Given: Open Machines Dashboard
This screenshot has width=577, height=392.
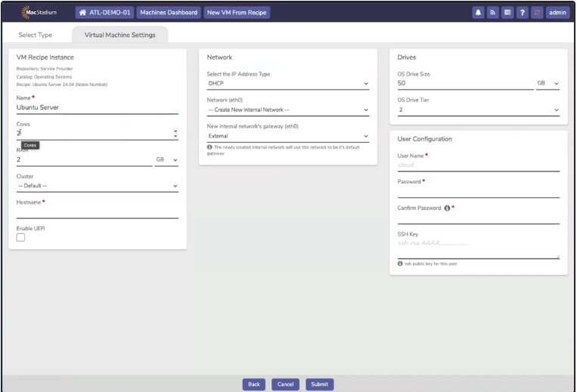Looking at the screenshot, I should click(x=169, y=13).
